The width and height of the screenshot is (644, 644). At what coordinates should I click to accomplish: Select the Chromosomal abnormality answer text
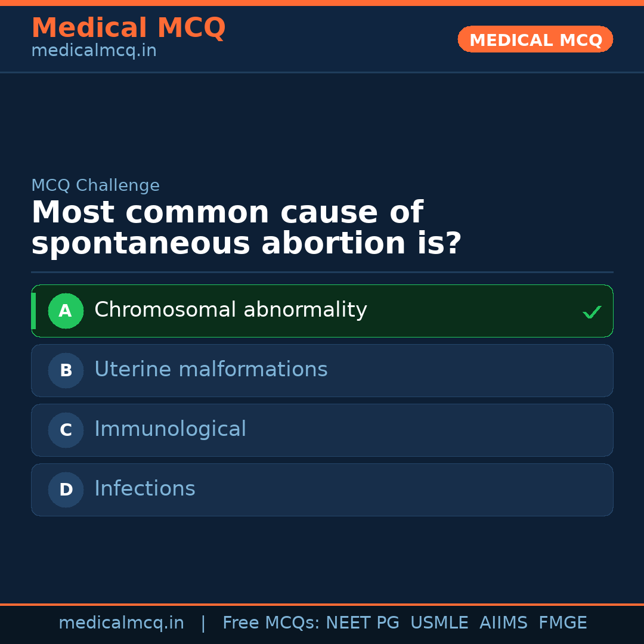tap(230, 310)
